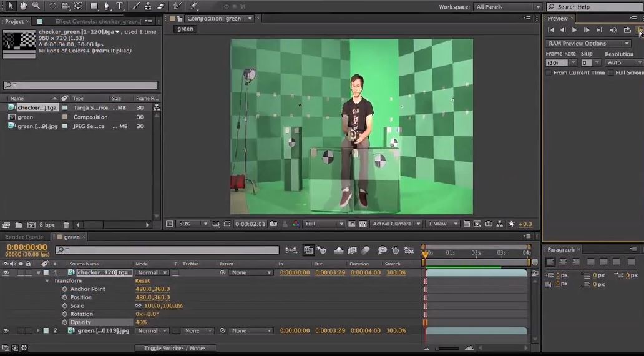The width and height of the screenshot is (644, 356).
Task: Select the Eraser tool
Action: tap(161, 6)
